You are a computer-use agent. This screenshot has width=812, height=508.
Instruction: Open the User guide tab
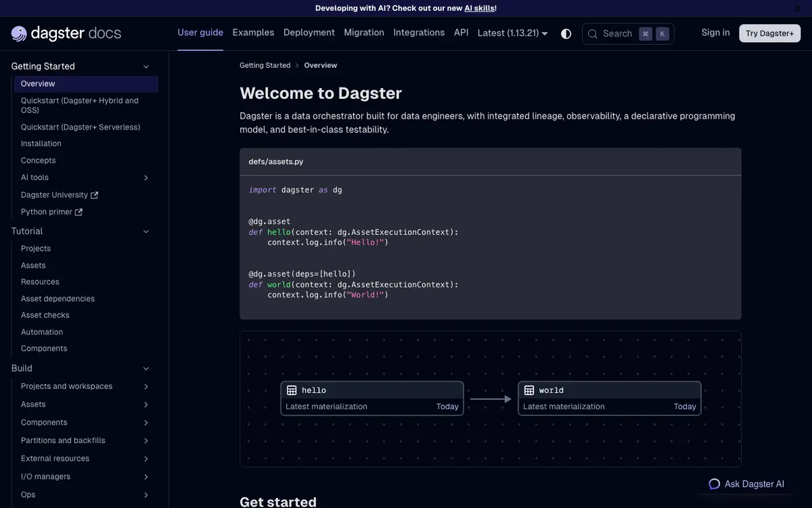coord(200,33)
